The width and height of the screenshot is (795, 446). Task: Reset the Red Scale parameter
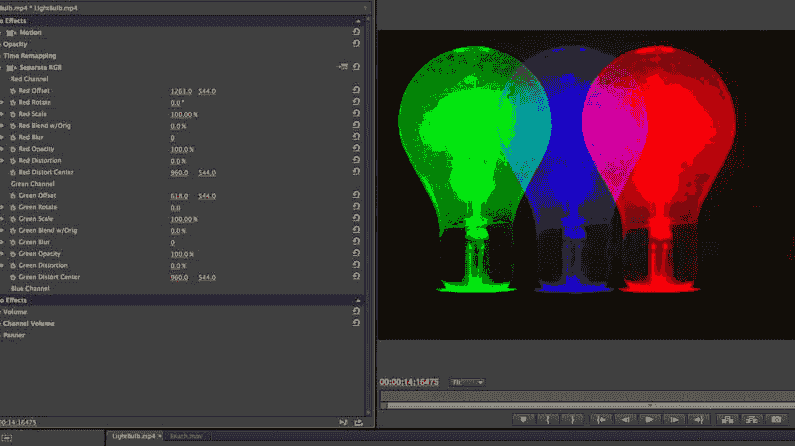(x=356, y=114)
